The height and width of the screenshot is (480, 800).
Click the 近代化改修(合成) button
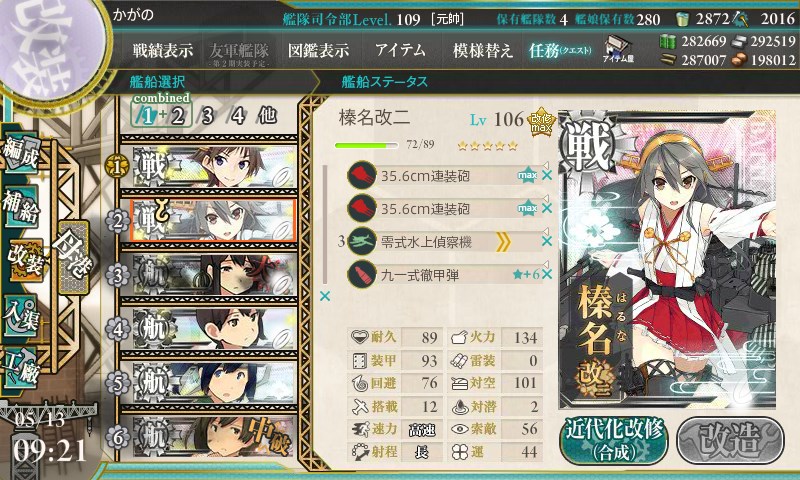point(614,440)
